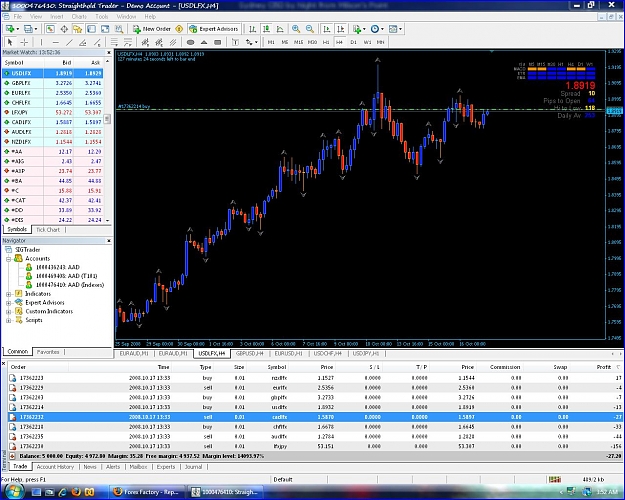This screenshot has height=500, width=625.
Task: Zoom out the chart with magnifier
Action: click(x=310, y=29)
